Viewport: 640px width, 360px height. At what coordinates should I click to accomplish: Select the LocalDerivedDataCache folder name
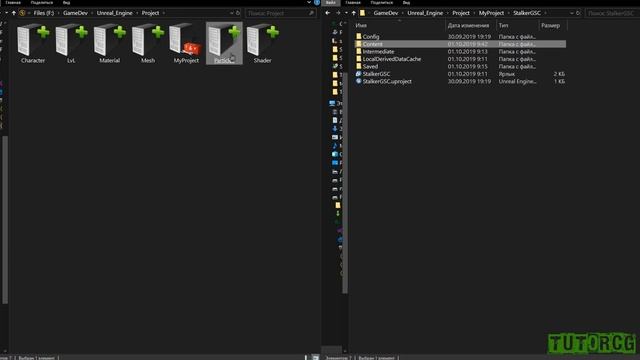pos(391,59)
